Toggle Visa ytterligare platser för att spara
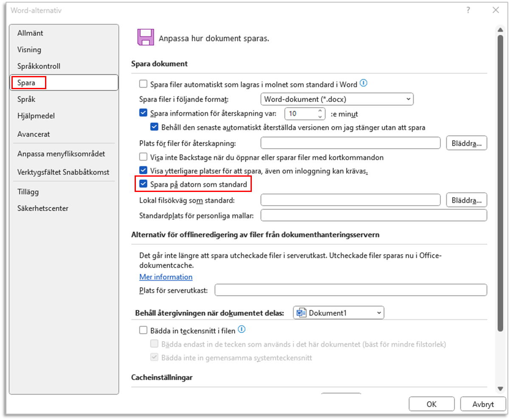 pos(144,171)
